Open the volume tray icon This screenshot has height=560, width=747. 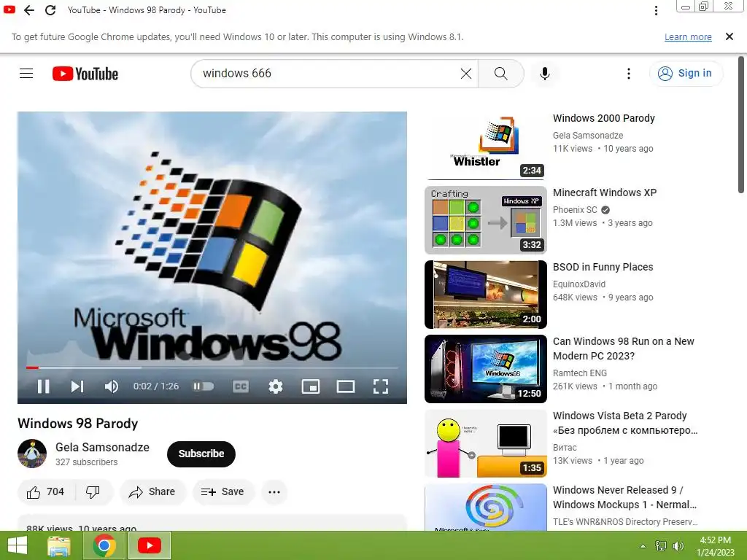[678, 546]
